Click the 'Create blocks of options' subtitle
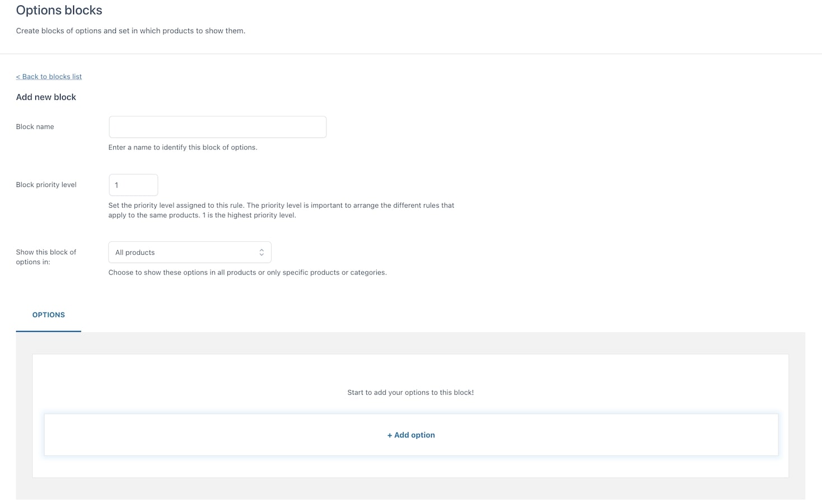This screenshot has height=504, width=822. point(130,31)
